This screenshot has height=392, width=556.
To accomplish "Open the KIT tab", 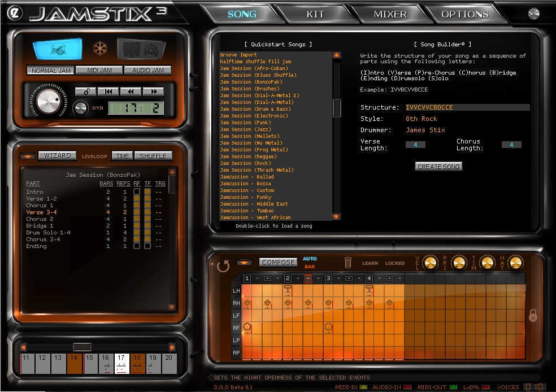I will [x=315, y=14].
